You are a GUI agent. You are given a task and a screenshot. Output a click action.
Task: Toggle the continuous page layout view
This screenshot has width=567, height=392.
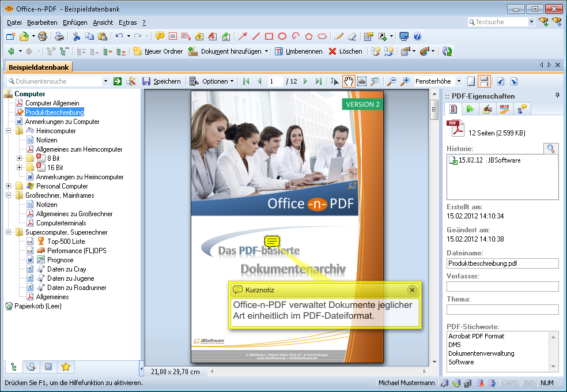pos(484,81)
